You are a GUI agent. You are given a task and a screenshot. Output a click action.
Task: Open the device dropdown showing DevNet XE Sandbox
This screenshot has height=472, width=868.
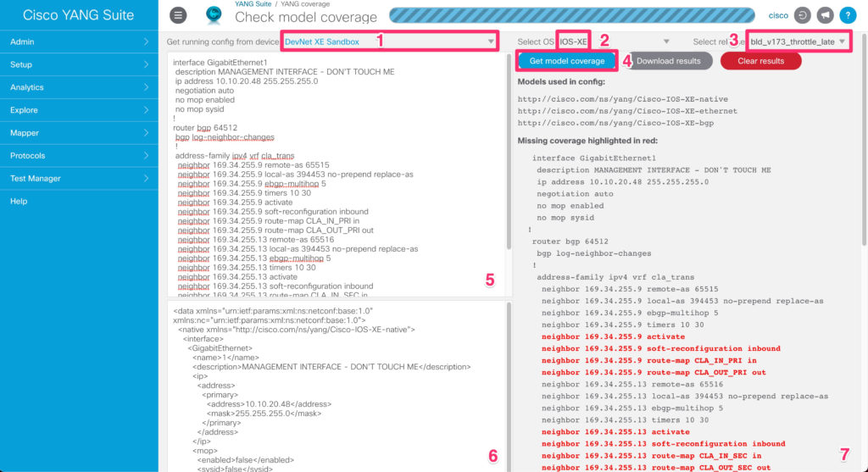click(390, 42)
